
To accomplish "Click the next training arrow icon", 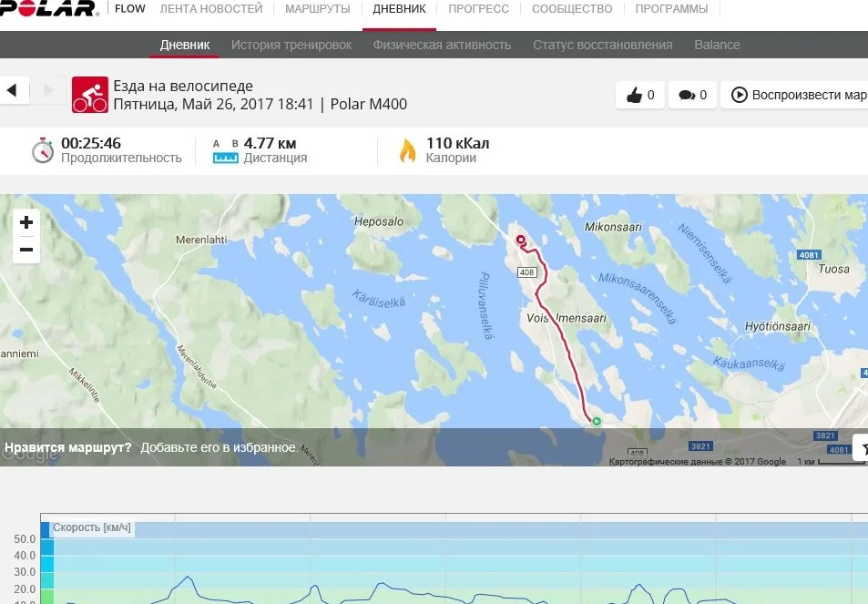I will pos(48,89).
